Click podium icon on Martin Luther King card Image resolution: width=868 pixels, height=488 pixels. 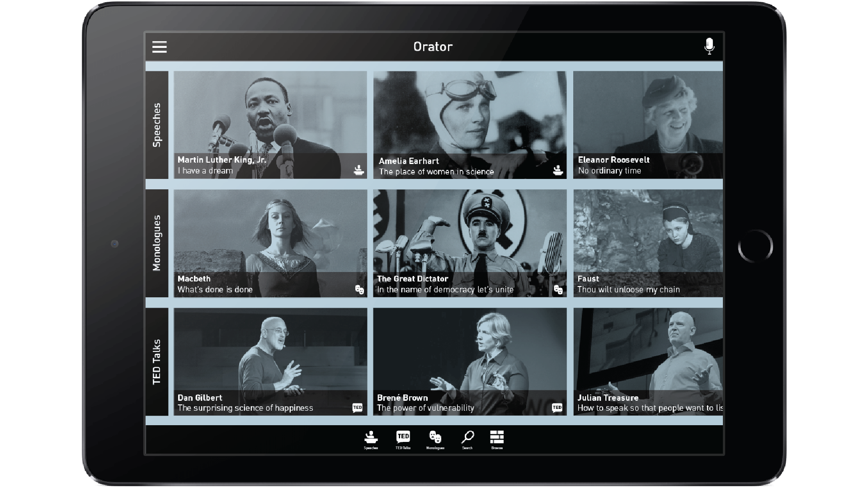pos(359,170)
